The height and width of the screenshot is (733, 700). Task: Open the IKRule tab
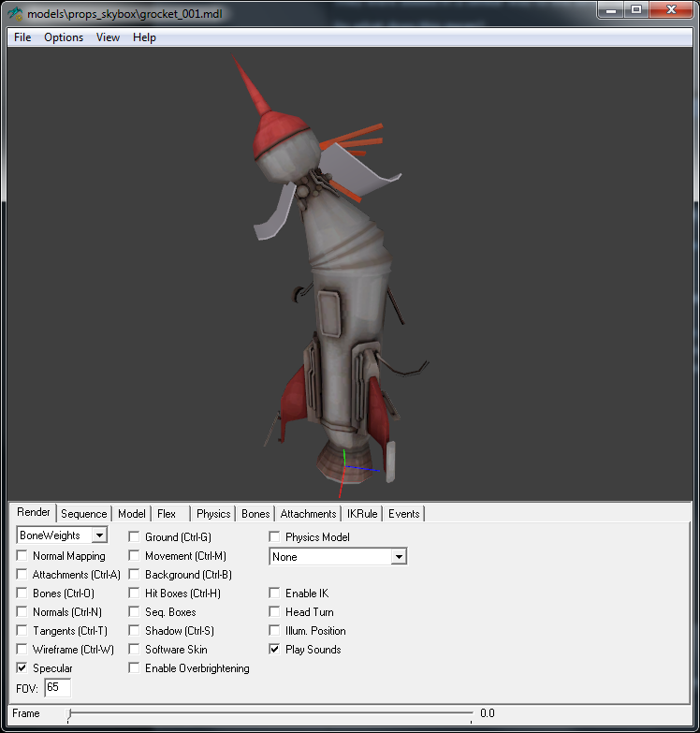point(362,514)
